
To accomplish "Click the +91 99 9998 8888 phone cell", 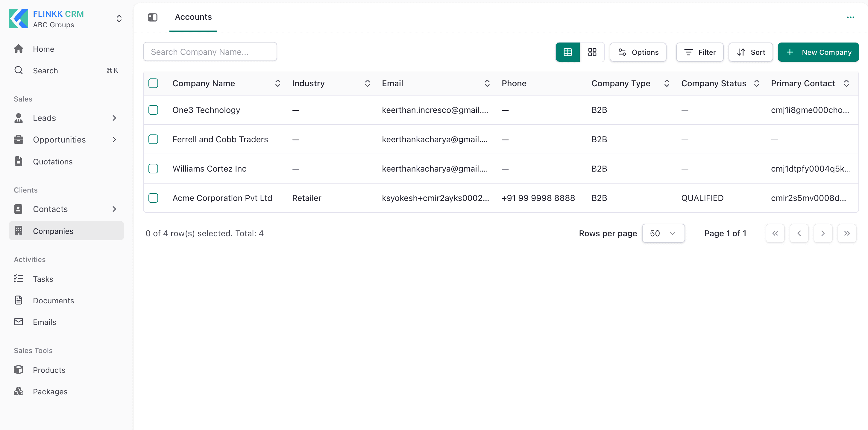I will pos(538,198).
